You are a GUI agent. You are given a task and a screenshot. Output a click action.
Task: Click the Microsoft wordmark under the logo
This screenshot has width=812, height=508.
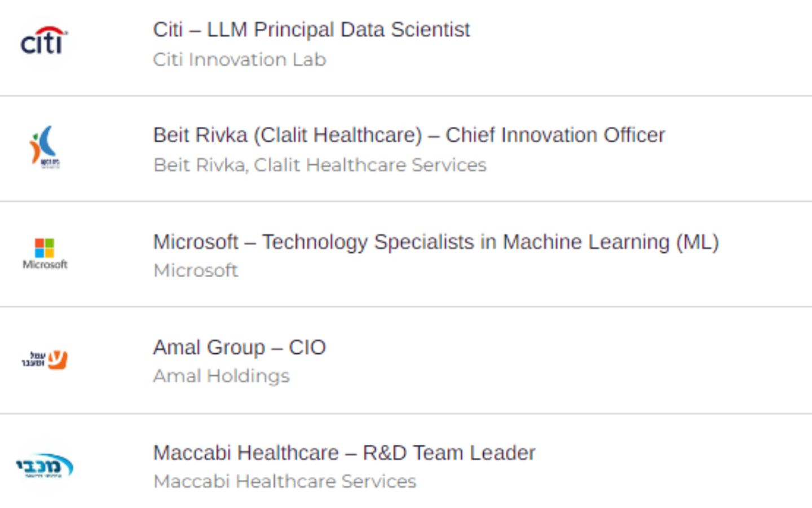(45, 264)
